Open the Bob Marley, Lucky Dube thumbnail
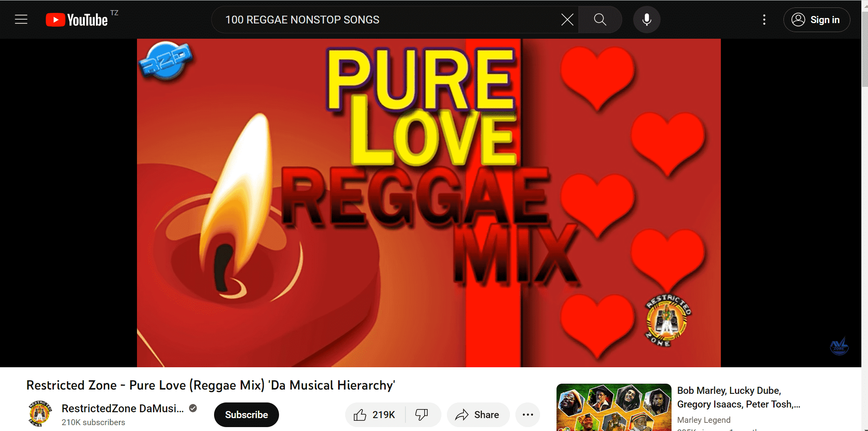 point(614,407)
